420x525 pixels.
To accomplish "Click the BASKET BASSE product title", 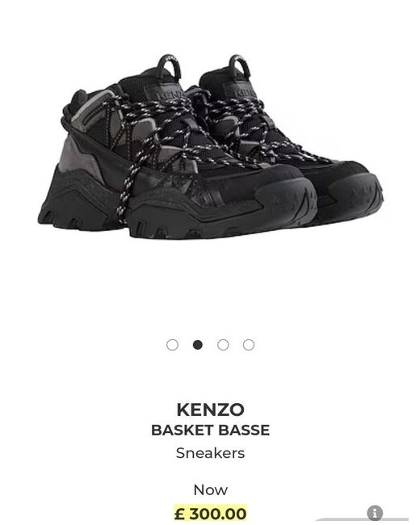I will coord(210,430).
